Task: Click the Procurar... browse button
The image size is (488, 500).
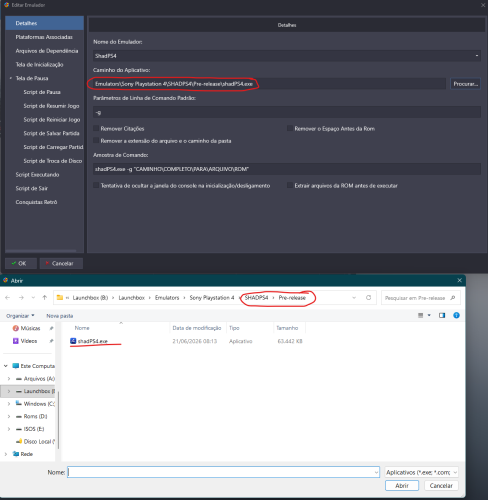Action: [x=465, y=84]
